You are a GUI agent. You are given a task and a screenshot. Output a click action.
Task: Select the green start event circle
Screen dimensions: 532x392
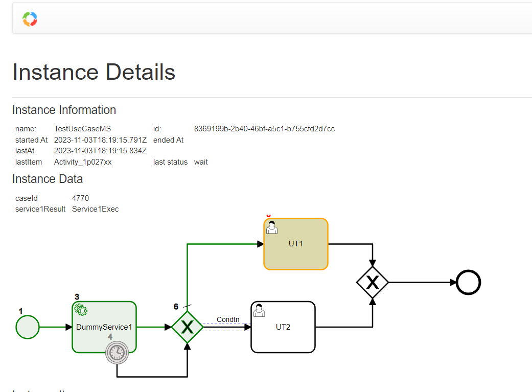coord(27,327)
